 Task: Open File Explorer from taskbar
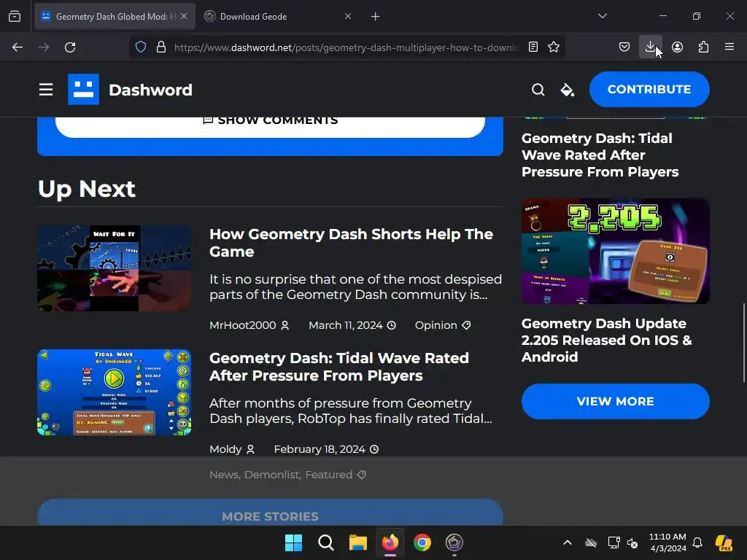pyautogui.click(x=357, y=542)
